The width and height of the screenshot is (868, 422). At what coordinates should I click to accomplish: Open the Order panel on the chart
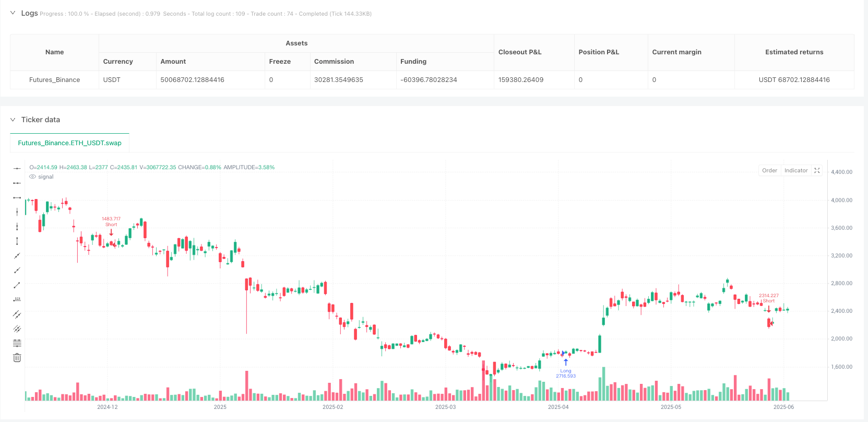769,170
